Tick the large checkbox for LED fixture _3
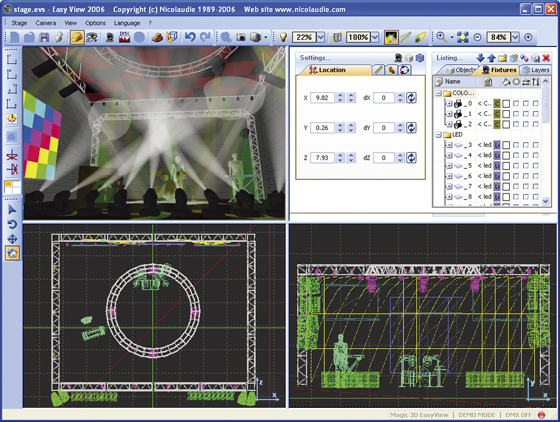The width and height of the screenshot is (560, 422). pos(506,145)
